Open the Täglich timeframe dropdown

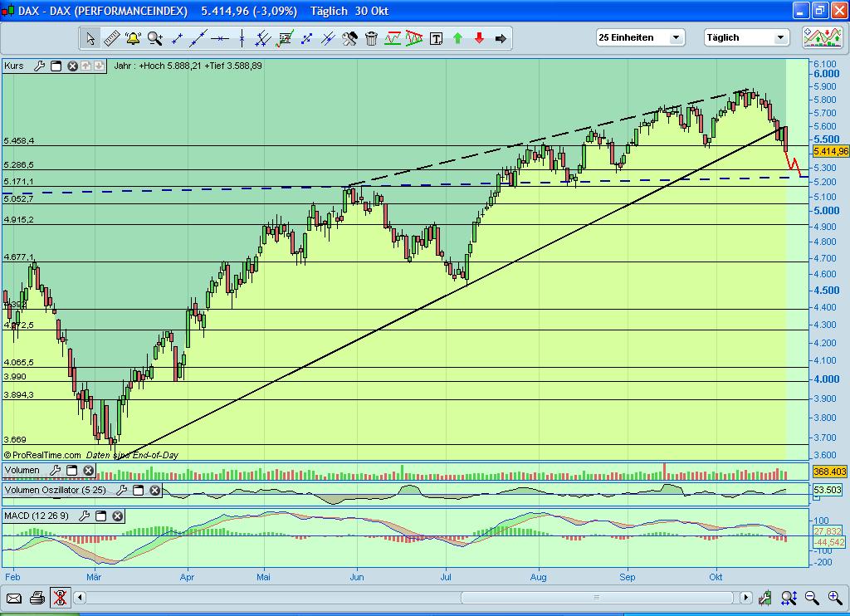pyautogui.click(x=746, y=37)
